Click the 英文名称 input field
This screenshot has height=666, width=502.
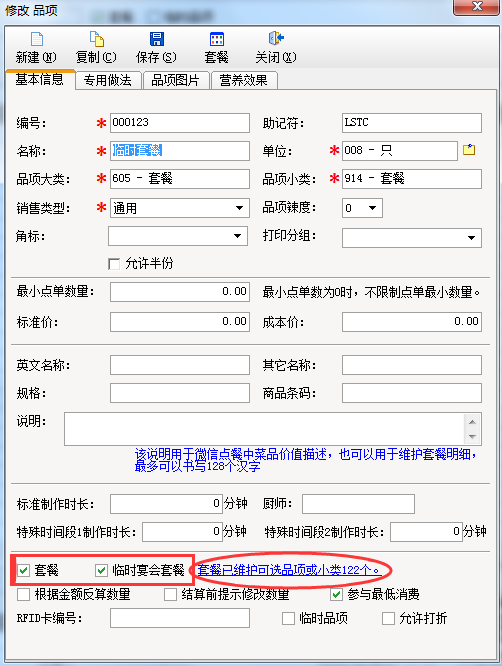tap(180, 365)
